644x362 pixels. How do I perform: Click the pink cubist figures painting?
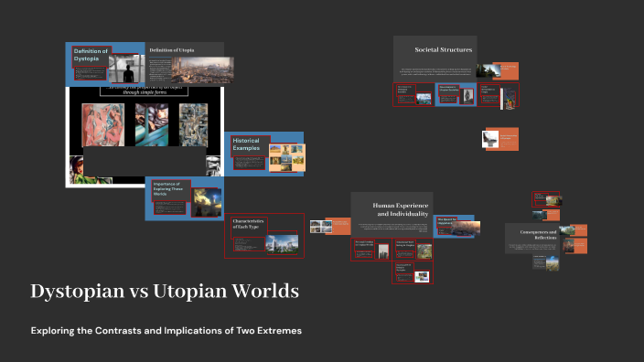click(103, 124)
